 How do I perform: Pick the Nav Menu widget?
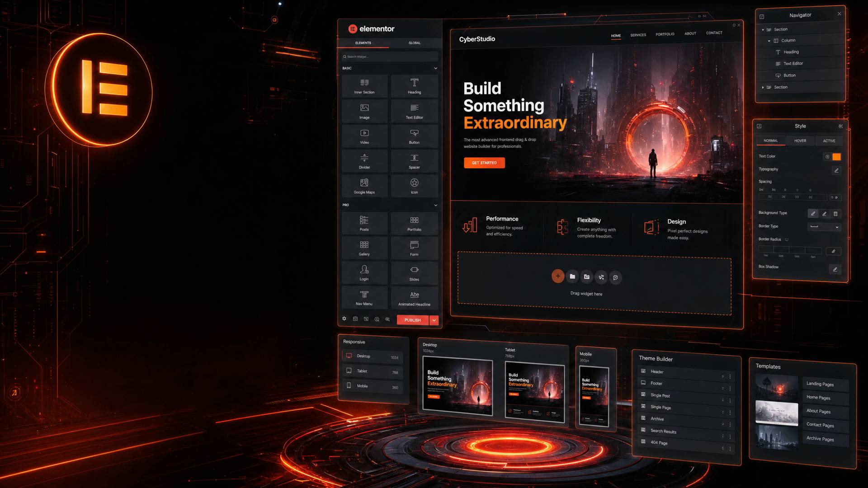364,298
